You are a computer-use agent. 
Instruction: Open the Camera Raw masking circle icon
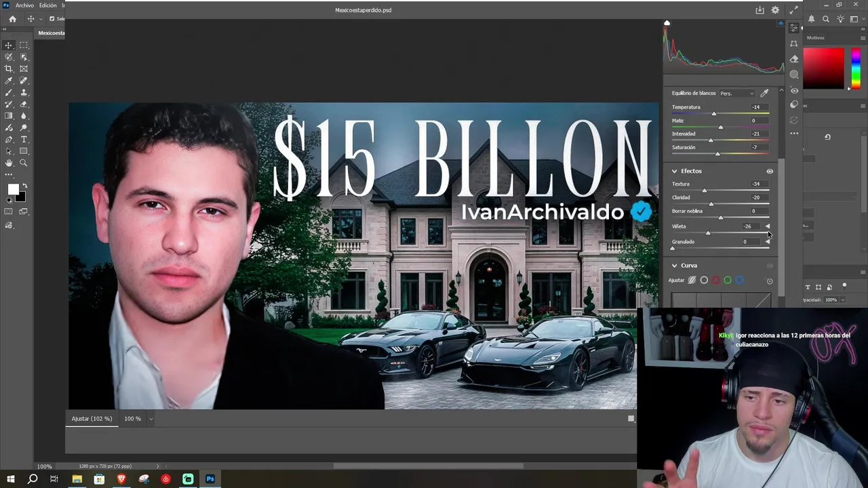[x=794, y=75]
